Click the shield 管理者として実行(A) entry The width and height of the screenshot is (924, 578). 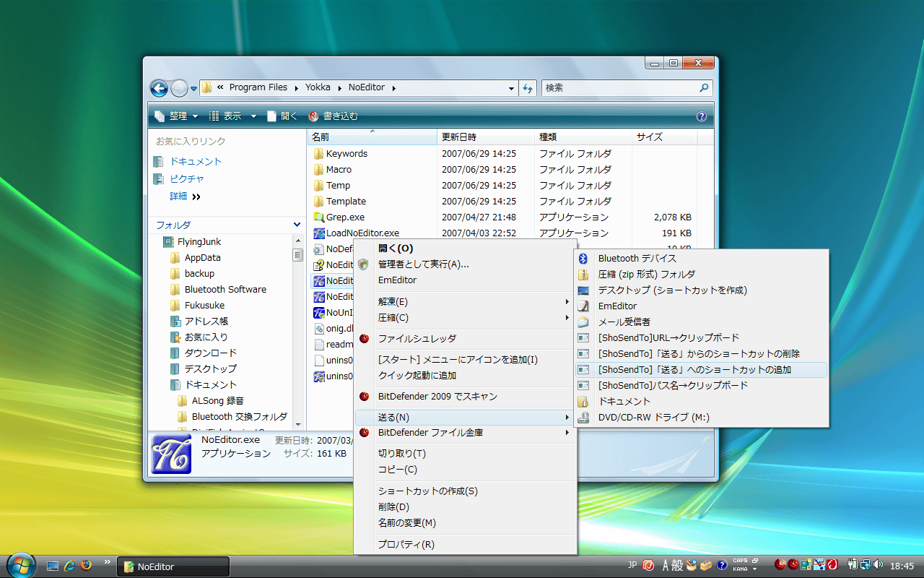click(x=464, y=264)
